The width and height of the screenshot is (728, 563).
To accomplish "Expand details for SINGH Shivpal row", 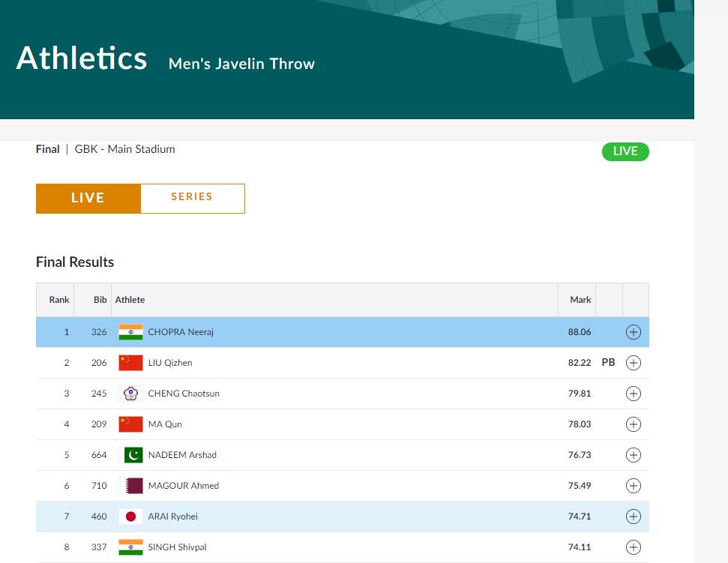I will coord(634,547).
